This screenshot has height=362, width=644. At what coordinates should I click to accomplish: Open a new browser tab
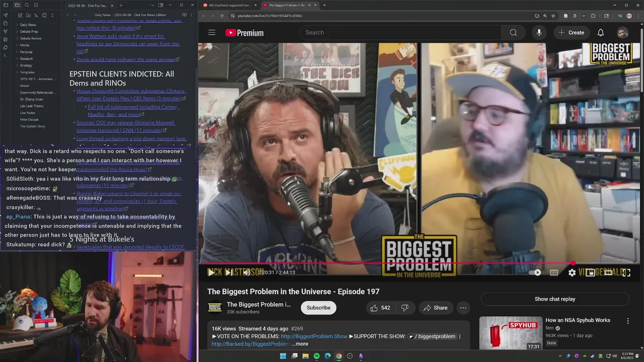click(x=325, y=5)
